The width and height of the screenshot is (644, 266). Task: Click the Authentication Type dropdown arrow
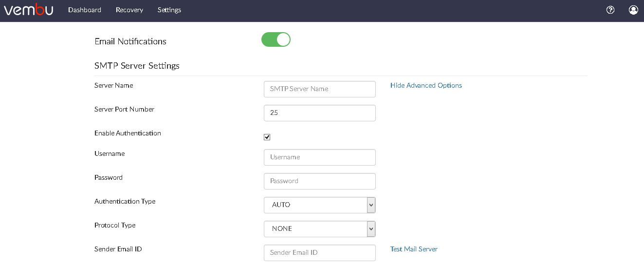371,205
